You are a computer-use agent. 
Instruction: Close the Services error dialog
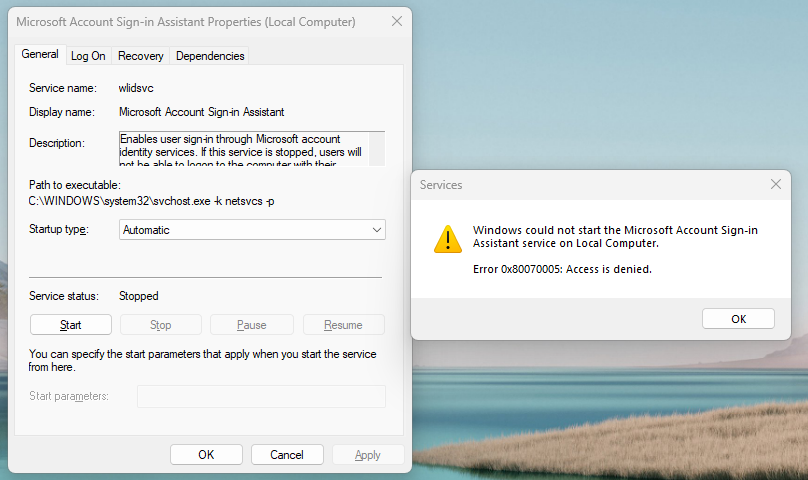(x=776, y=184)
